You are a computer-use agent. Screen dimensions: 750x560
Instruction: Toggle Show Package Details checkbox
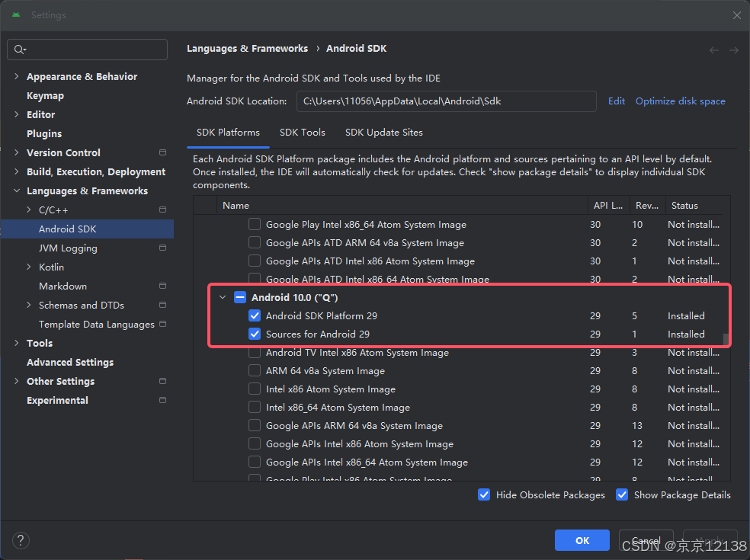point(622,495)
